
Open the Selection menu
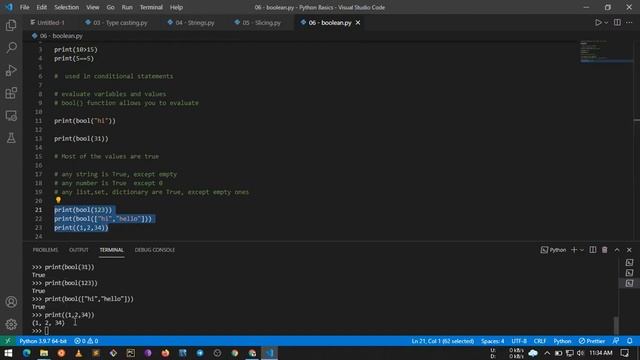click(x=67, y=7)
